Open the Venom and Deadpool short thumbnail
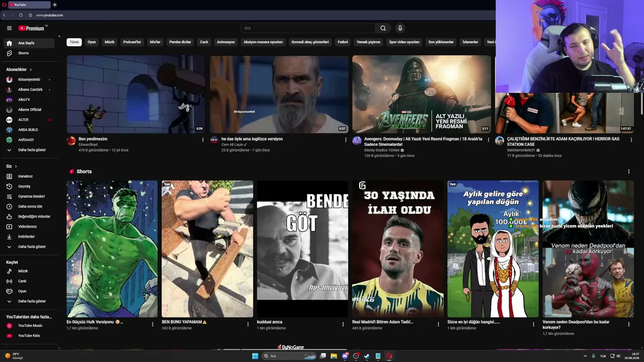Viewport: 644px width, 362px height. click(588, 249)
